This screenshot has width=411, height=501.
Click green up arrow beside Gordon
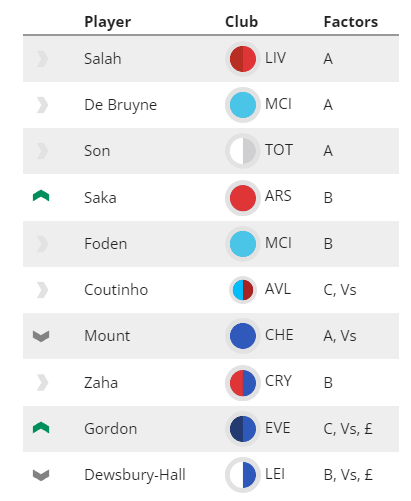pyautogui.click(x=41, y=428)
